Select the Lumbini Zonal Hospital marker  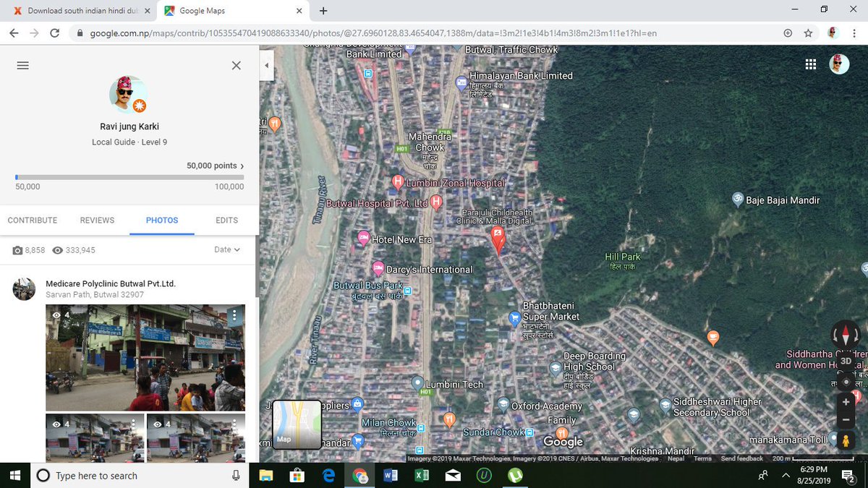pyautogui.click(x=399, y=181)
